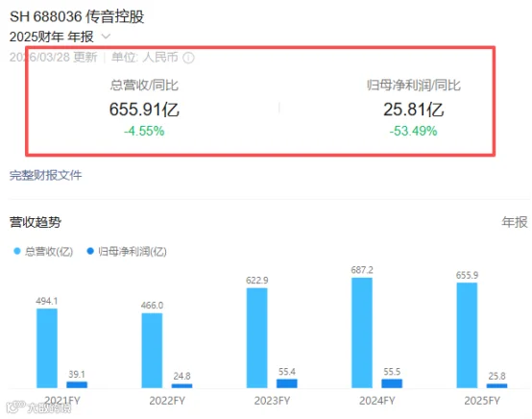Click the 2025财年 年报 period label
The height and width of the screenshot is (419, 532).
tap(52, 37)
